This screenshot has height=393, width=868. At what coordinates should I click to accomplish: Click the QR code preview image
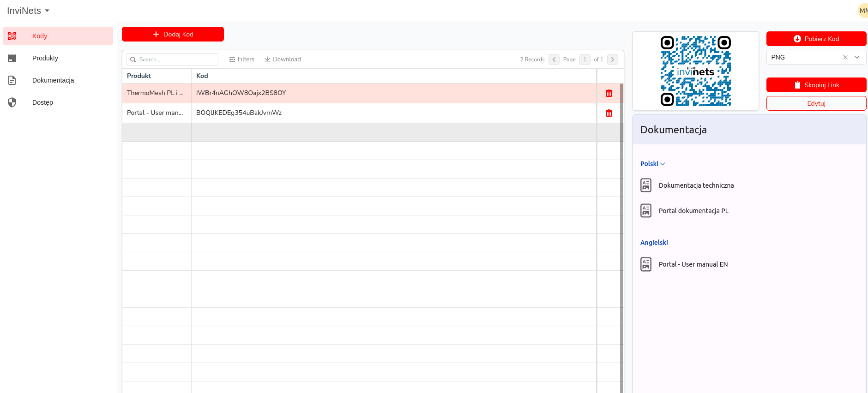pyautogui.click(x=696, y=71)
